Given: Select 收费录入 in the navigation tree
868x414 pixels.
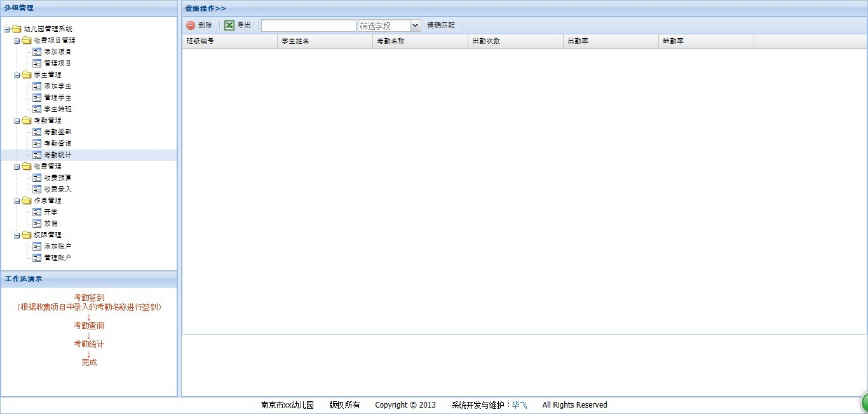Looking at the screenshot, I should coord(58,189).
